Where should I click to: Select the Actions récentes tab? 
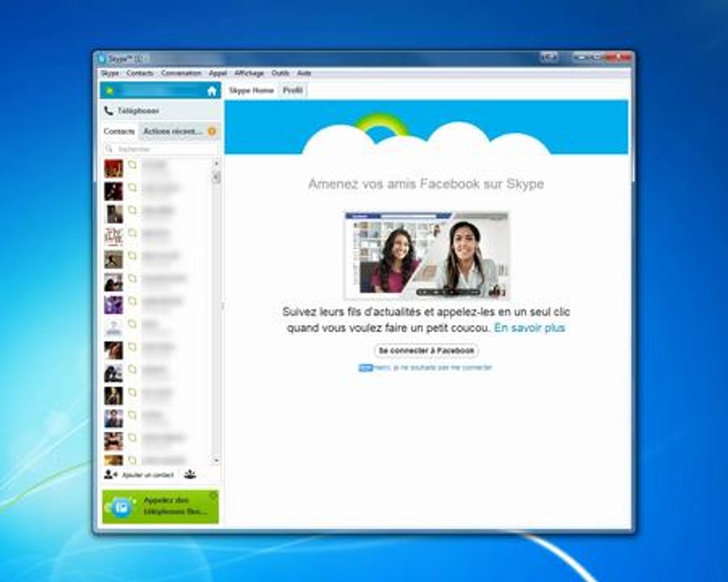(179, 131)
